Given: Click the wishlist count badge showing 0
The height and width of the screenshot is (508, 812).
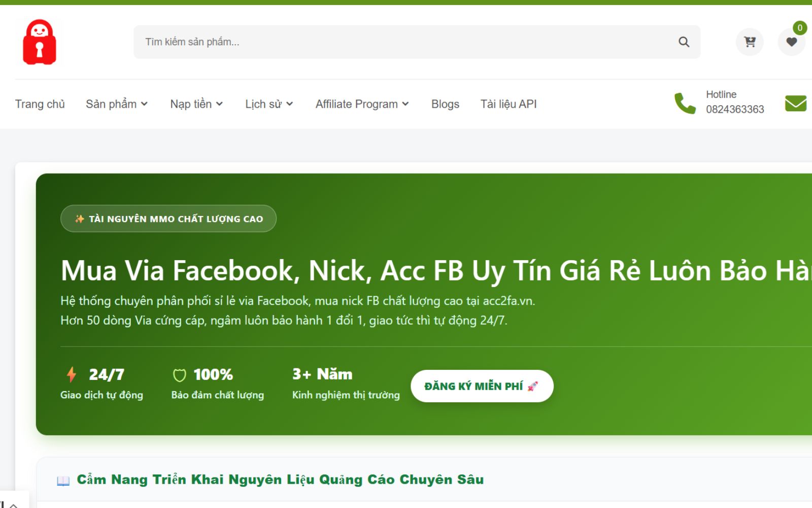Looking at the screenshot, I should [800, 28].
